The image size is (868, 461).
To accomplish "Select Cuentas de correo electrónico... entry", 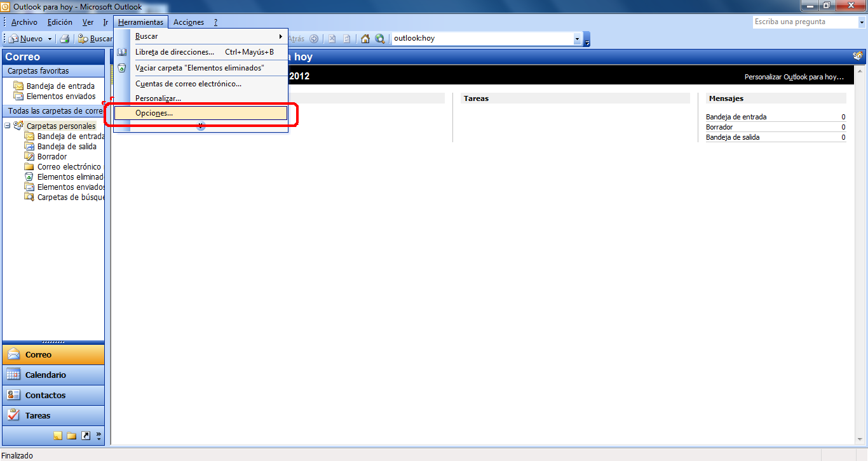I will (201, 84).
